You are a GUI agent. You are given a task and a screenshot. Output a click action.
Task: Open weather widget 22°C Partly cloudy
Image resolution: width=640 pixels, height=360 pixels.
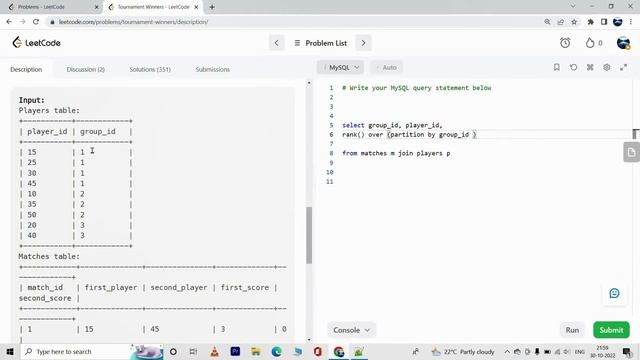[x=463, y=351]
